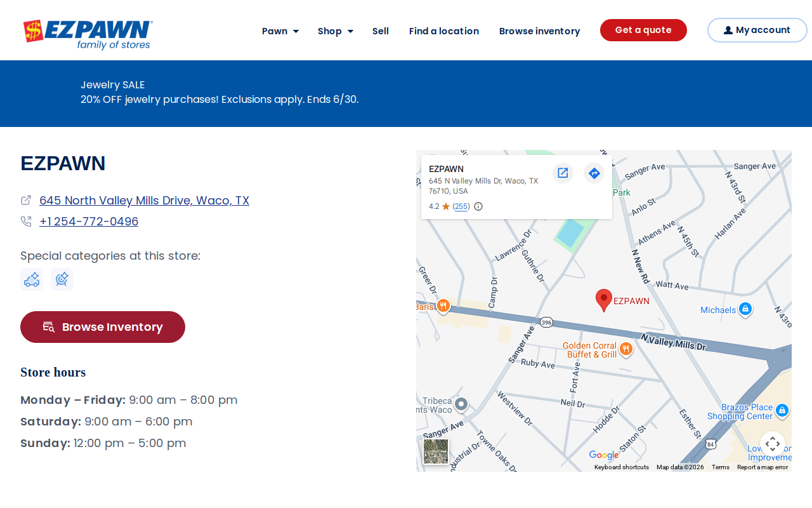Click the EZPAWN store heading
The image size is (812, 508).
pyautogui.click(x=63, y=163)
